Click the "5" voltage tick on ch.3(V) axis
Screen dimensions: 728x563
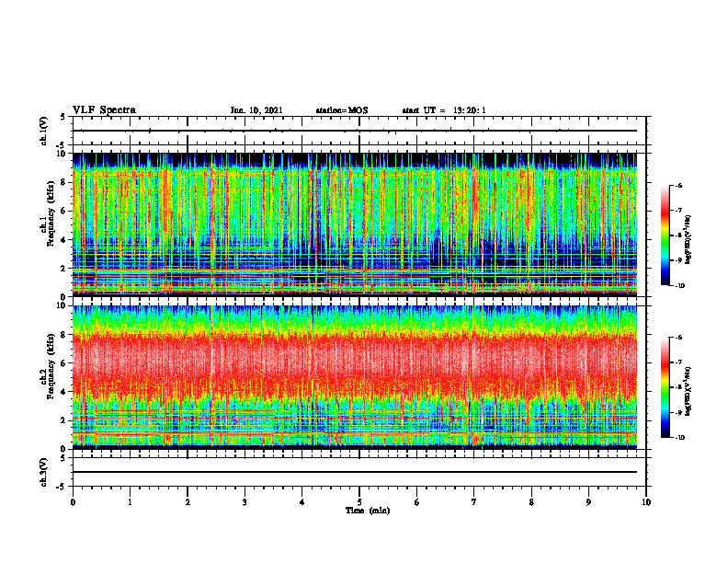pyautogui.click(x=63, y=457)
